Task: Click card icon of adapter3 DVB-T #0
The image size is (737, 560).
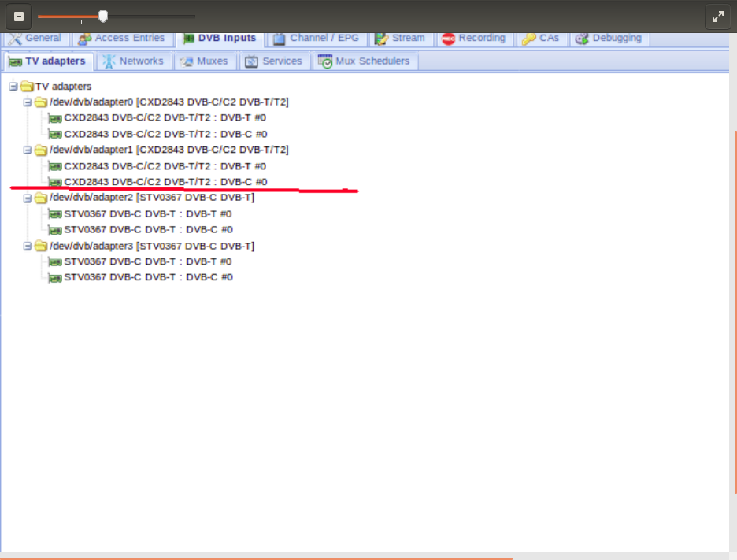Action: click(55, 262)
